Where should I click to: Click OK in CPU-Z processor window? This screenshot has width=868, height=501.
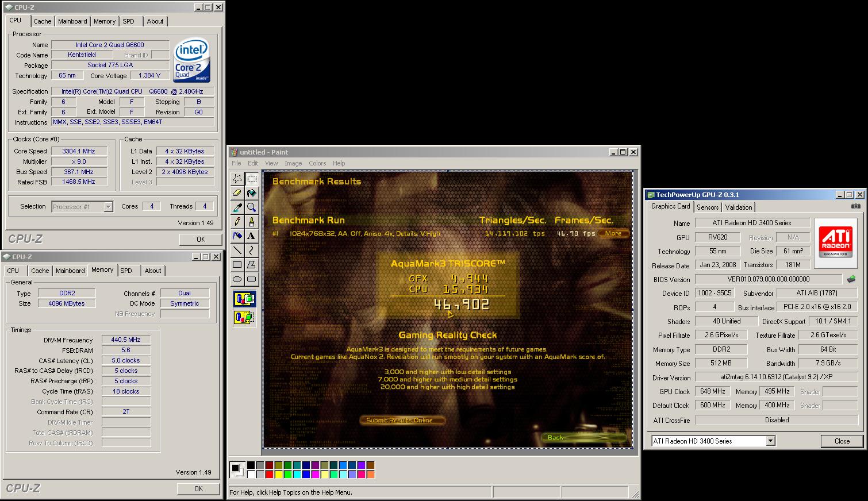tap(201, 240)
